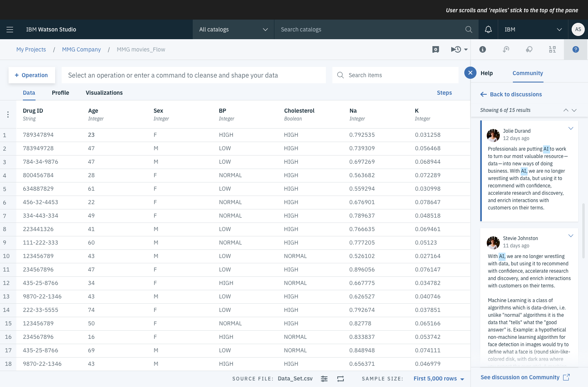The width and height of the screenshot is (588, 387).
Task: Open the IBM account dropdown
Action: tap(532, 29)
